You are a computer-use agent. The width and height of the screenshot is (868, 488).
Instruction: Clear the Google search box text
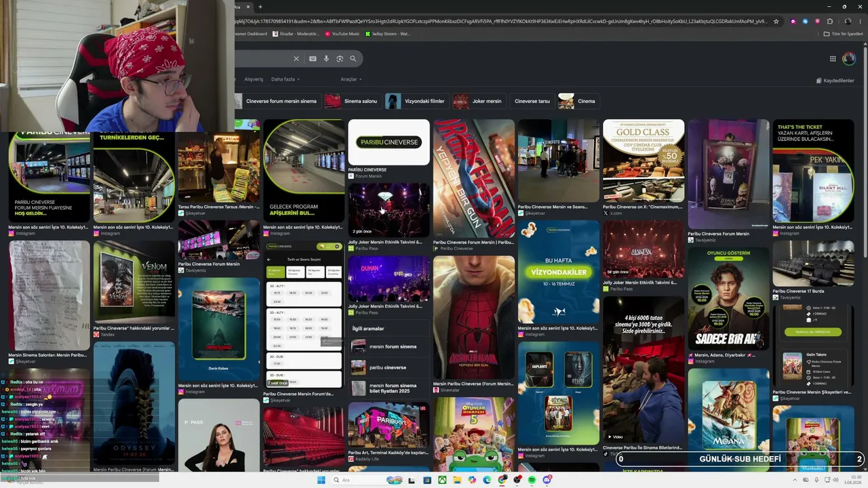click(296, 59)
